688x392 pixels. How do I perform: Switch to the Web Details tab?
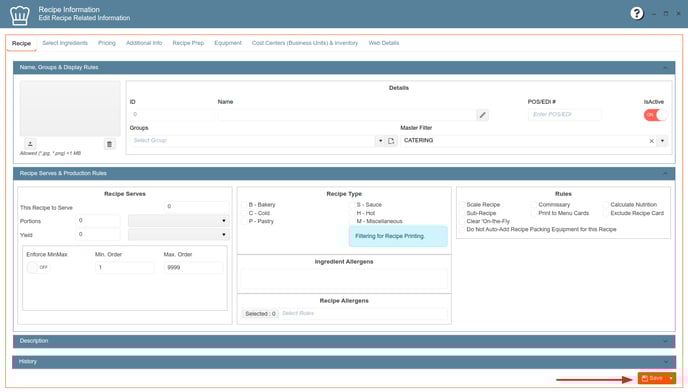click(383, 43)
